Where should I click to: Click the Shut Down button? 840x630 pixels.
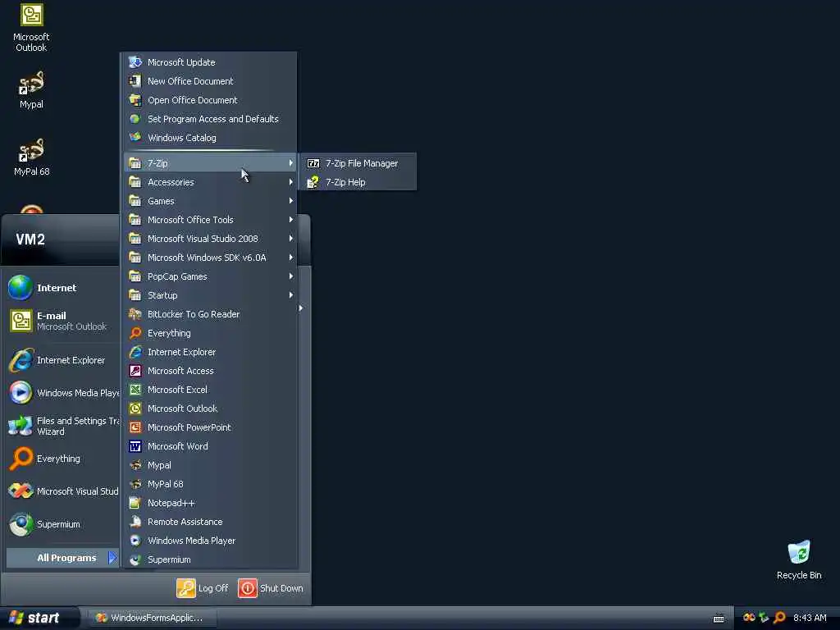pos(271,588)
